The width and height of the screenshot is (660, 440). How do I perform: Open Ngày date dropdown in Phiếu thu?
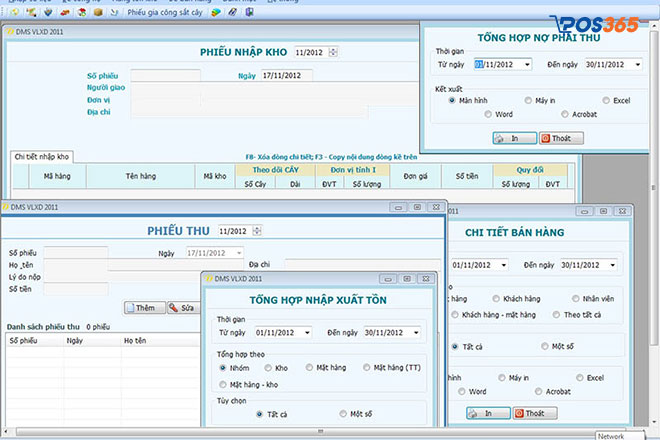tap(238, 254)
